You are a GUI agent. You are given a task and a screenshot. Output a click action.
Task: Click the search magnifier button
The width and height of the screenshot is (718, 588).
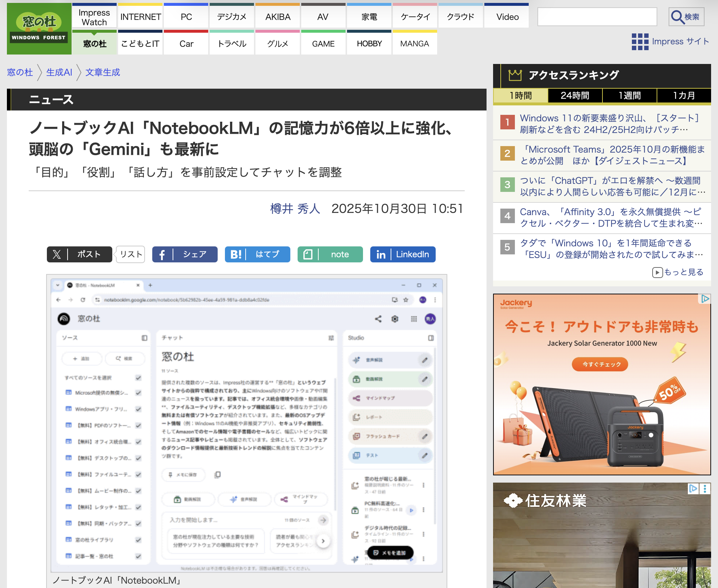pyautogui.click(x=686, y=17)
